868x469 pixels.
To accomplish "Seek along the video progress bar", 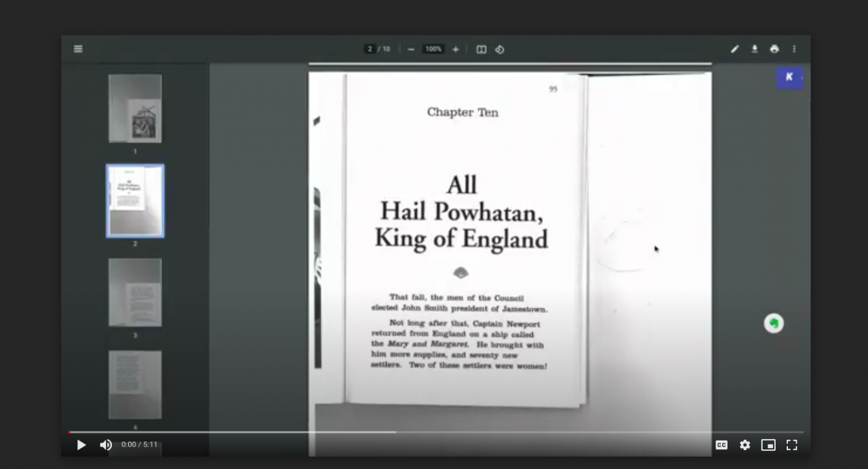I will tap(436, 432).
